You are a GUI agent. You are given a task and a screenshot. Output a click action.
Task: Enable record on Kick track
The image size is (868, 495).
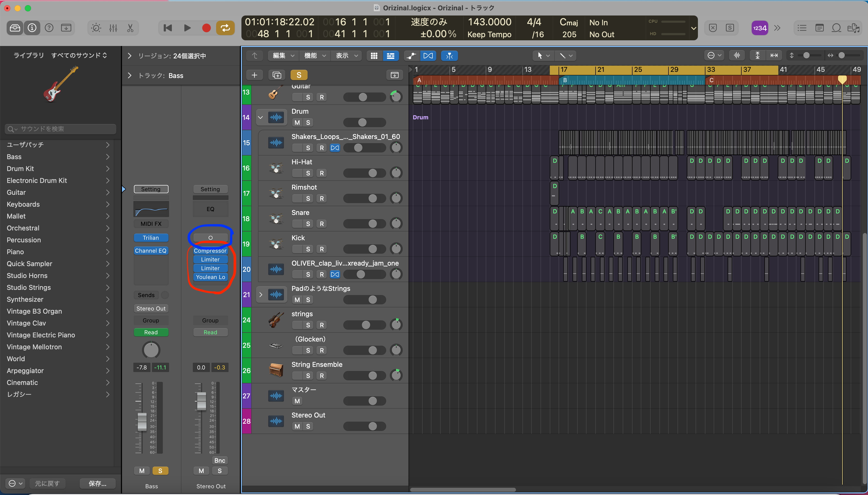tap(322, 249)
